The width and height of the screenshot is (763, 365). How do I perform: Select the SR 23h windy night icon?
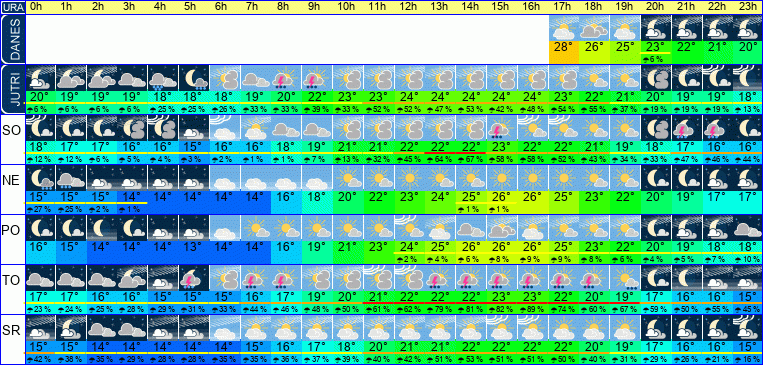click(x=748, y=327)
